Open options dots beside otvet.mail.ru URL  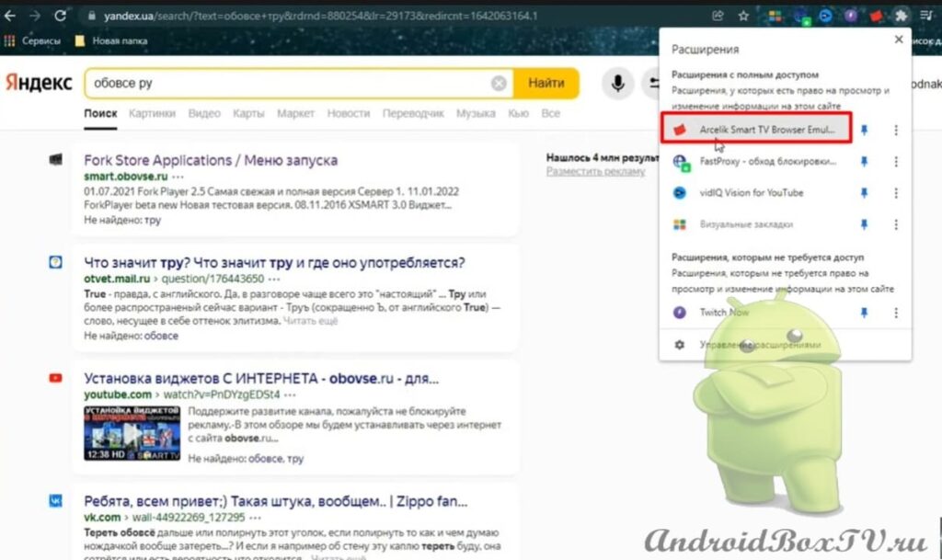(274, 280)
